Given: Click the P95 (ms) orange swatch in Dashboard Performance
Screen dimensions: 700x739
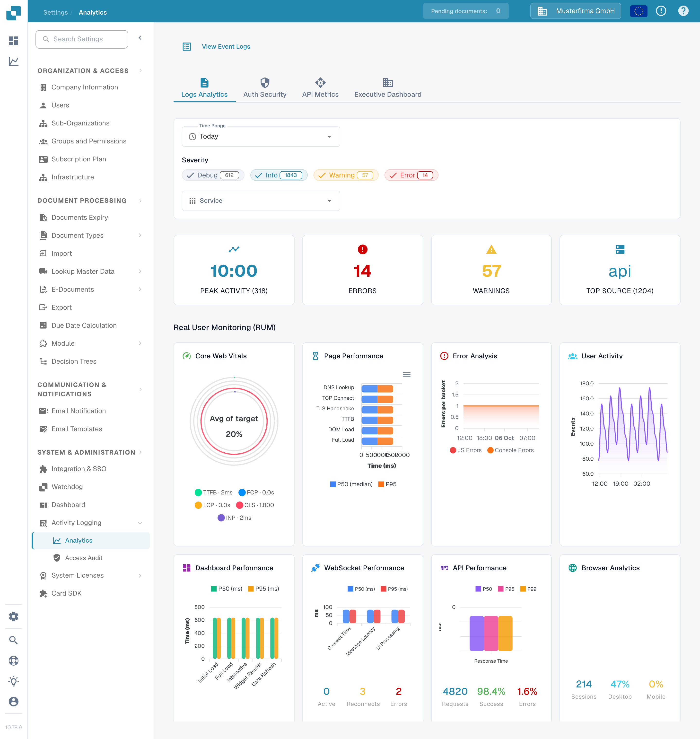Looking at the screenshot, I should point(251,589).
